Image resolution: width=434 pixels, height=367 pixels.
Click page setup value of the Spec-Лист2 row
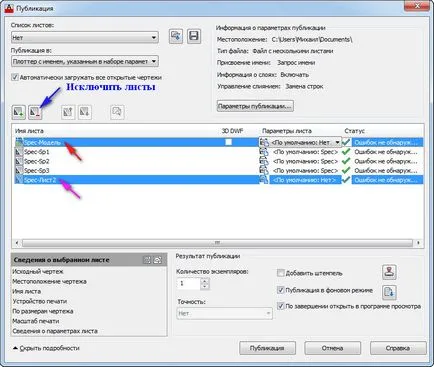click(304, 180)
